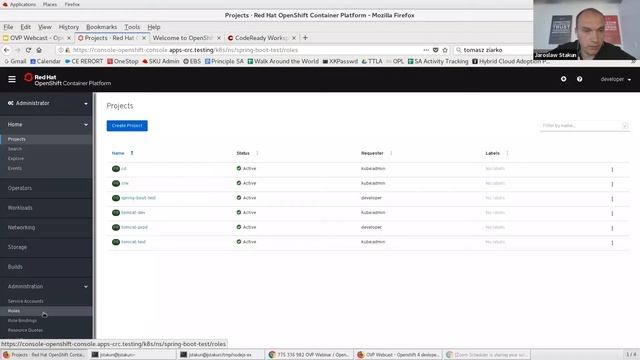Viewport: 640px width, 360px height.
Task: Bookmark this page with the star icon
Action: (445, 50)
